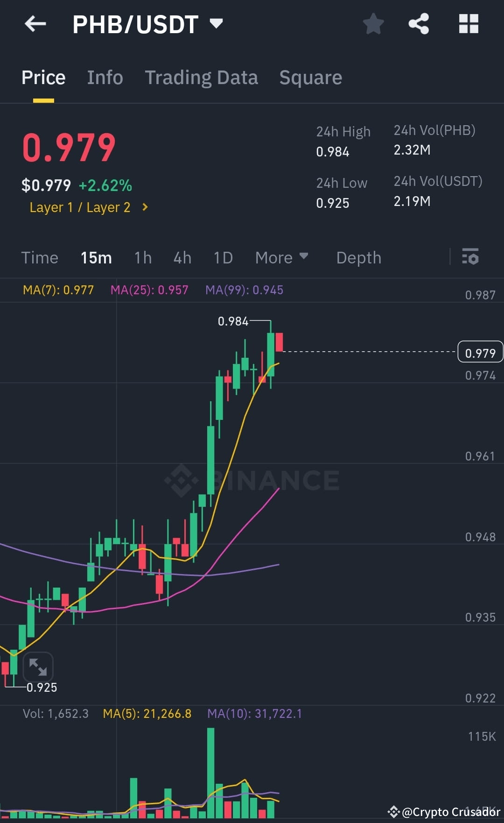Open the trading layout grid icon
The image size is (504, 823).
tap(469, 24)
